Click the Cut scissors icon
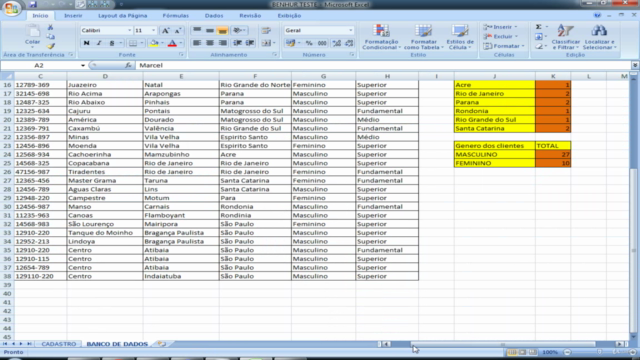640x360 pixels. 50,27
